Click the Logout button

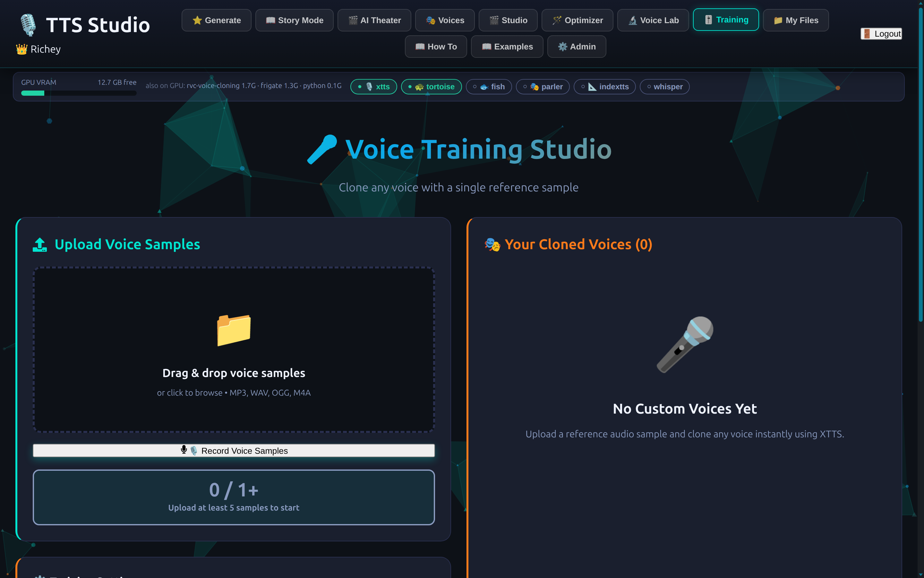tap(881, 34)
